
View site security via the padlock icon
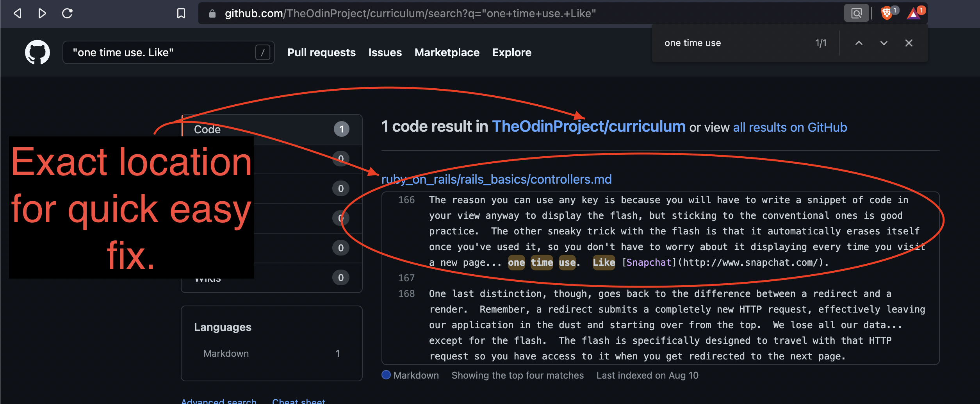[212, 13]
